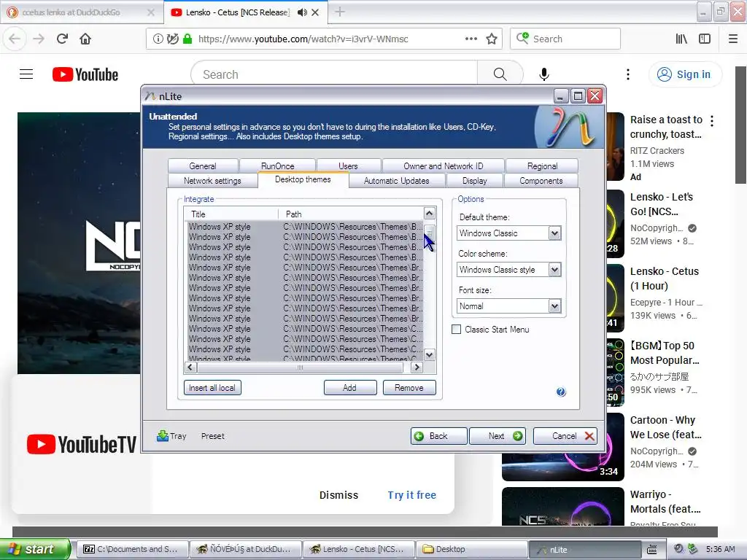This screenshot has height=560, width=747.
Task: Click the YouTube logo
Action: pos(85,75)
